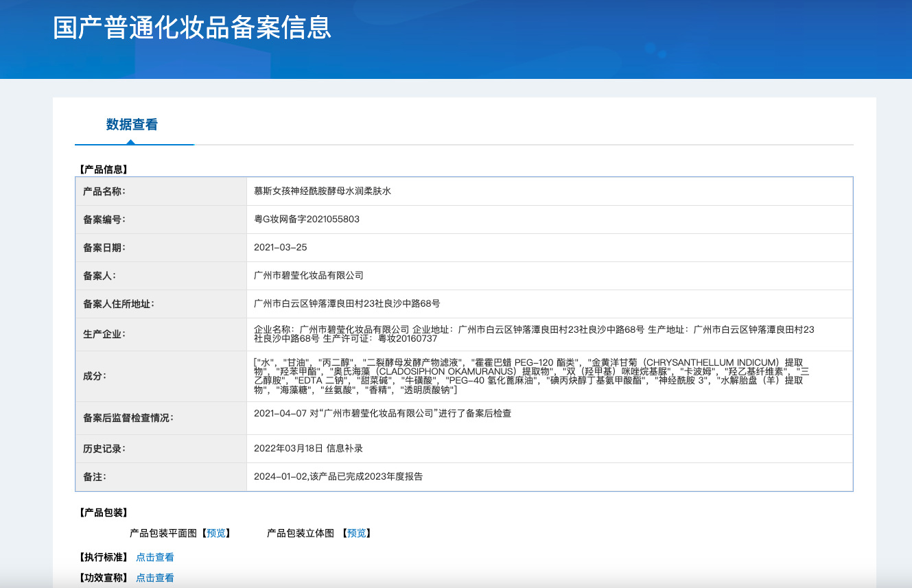Screen dimensions: 912x588
Task: Click the page title 国产普通化妆品备案信息
Action: click(x=192, y=27)
